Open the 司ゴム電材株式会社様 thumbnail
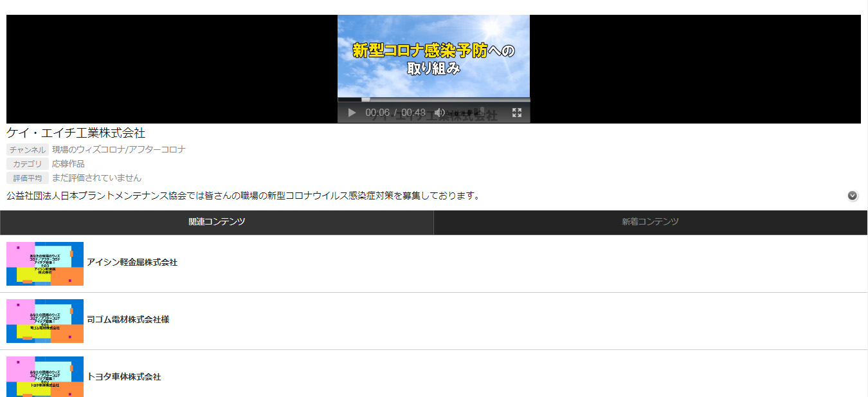Screen dimensions: 868x397 [45, 321]
